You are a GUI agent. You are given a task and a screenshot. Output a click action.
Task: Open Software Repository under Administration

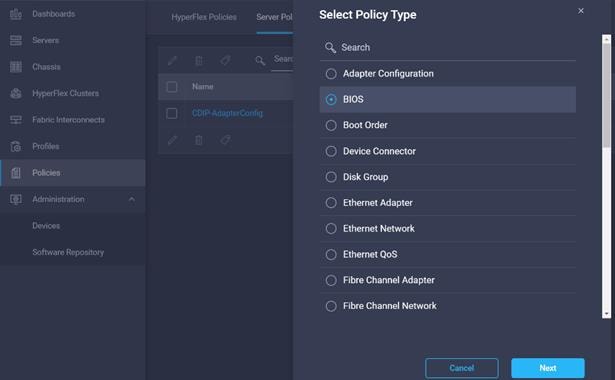(x=68, y=252)
